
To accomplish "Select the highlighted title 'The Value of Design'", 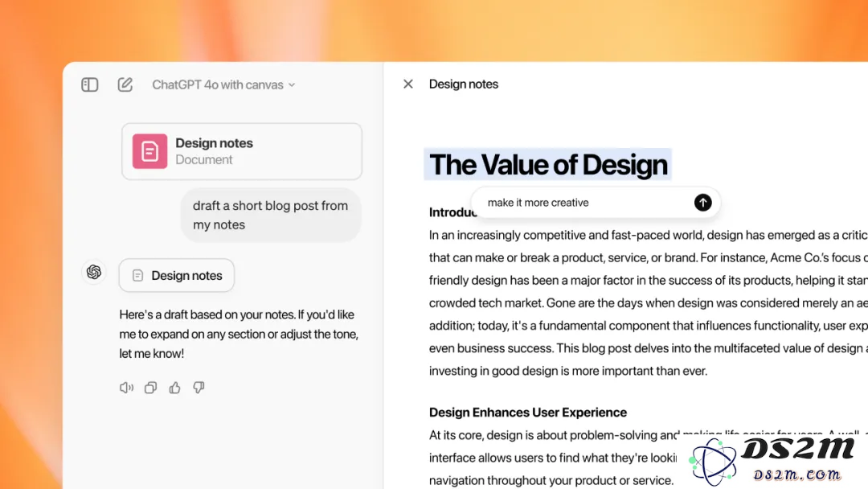I will (548, 165).
